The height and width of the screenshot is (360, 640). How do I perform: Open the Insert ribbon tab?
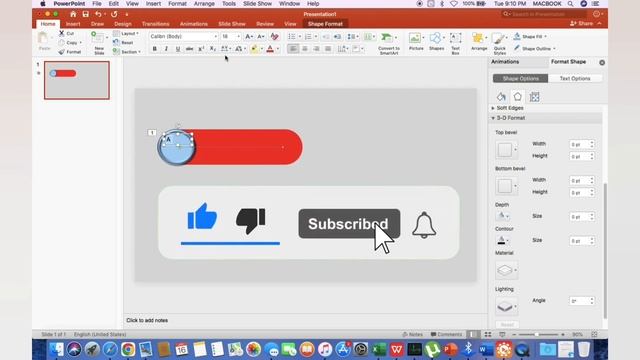pos(73,24)
